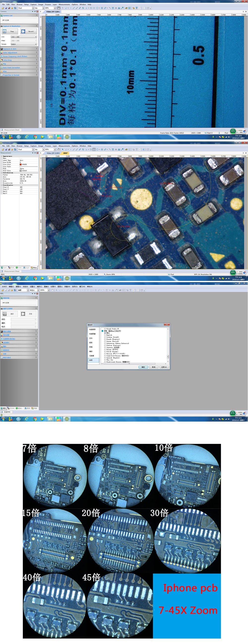Image resolution: width=248 pixels, height=644 pixels.
Task: Click 应用(A) button in preferences dialog
Action: tap(164, 367)
